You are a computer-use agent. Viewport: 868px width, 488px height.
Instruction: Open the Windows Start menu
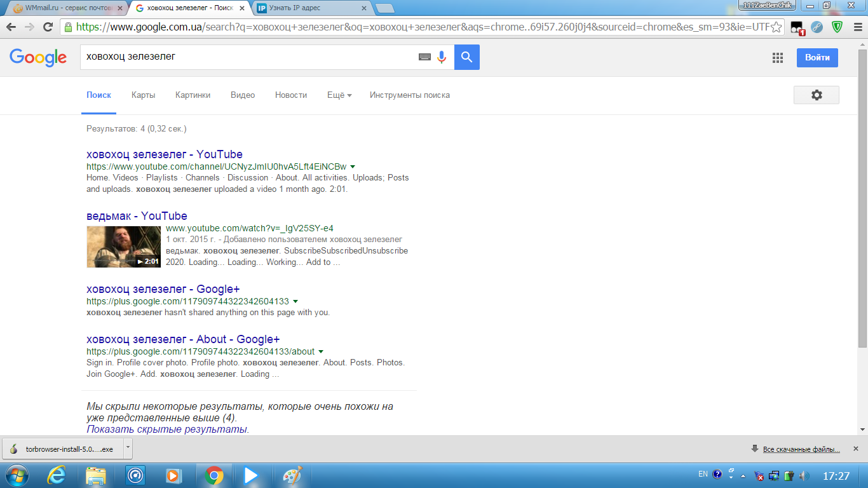(17, 475)
